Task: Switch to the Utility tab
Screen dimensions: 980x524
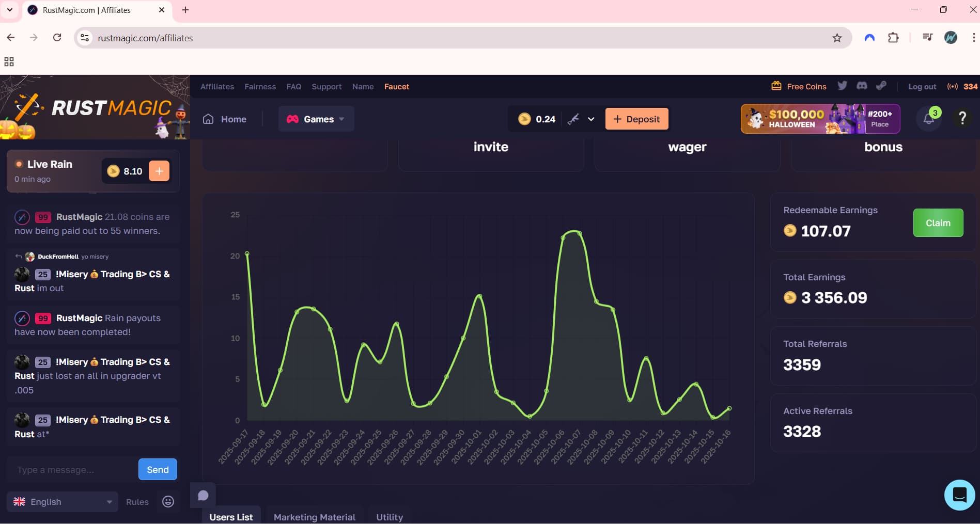Action: tap(390, 517)
